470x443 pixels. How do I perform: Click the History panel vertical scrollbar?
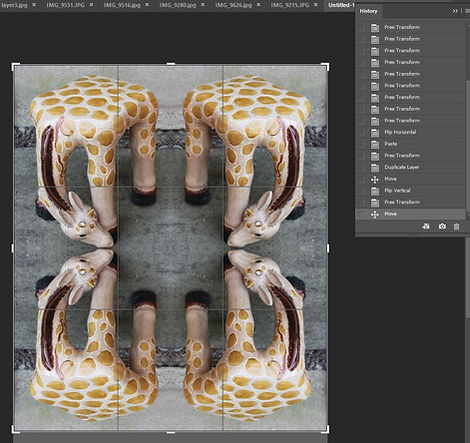(x=468, y=147)
